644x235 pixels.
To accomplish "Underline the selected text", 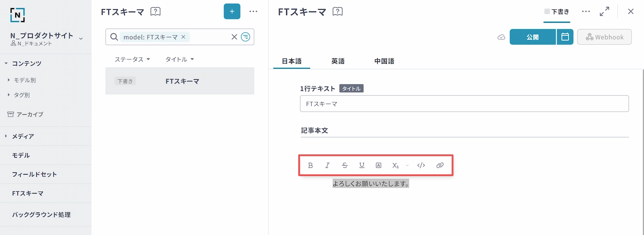I will click(362, 165).
